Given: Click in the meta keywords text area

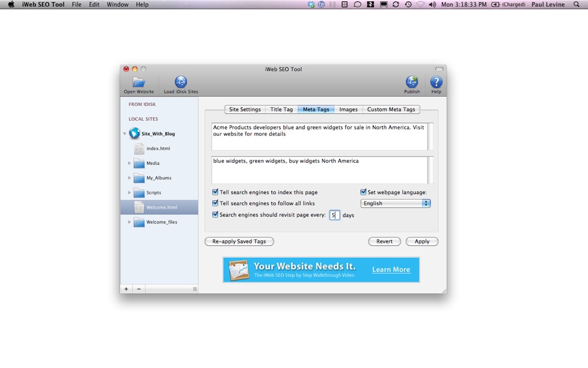Looking at the screenshot, I should (x=319, y=170).
